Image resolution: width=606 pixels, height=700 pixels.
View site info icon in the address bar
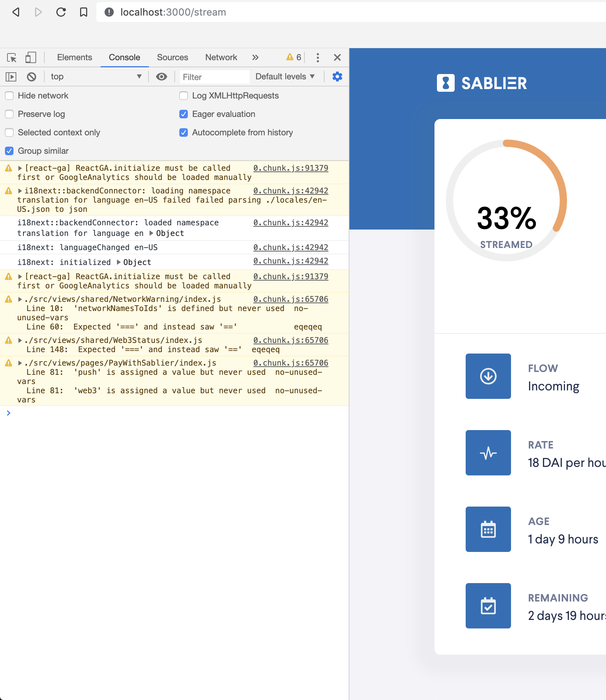(x=109, y=12)
